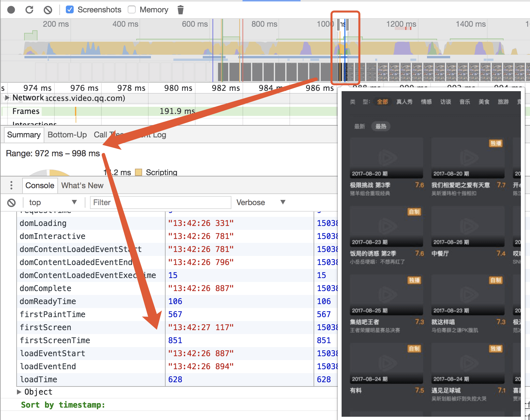Open the 我们相爱吧之爱有天意 thumbnail

point(468,158)
